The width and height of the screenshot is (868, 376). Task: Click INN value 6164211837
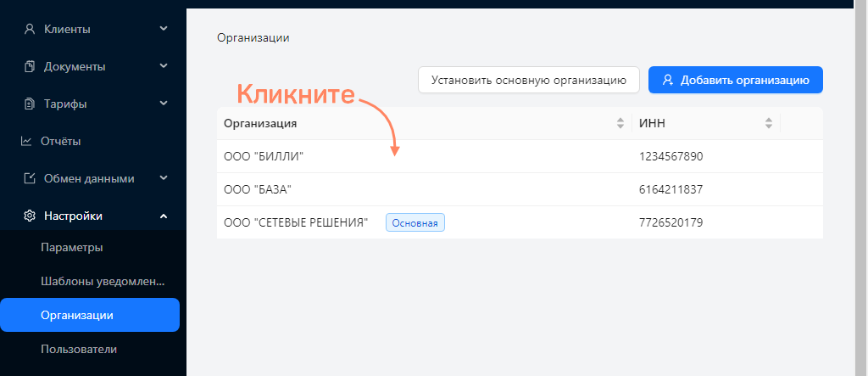671,189
